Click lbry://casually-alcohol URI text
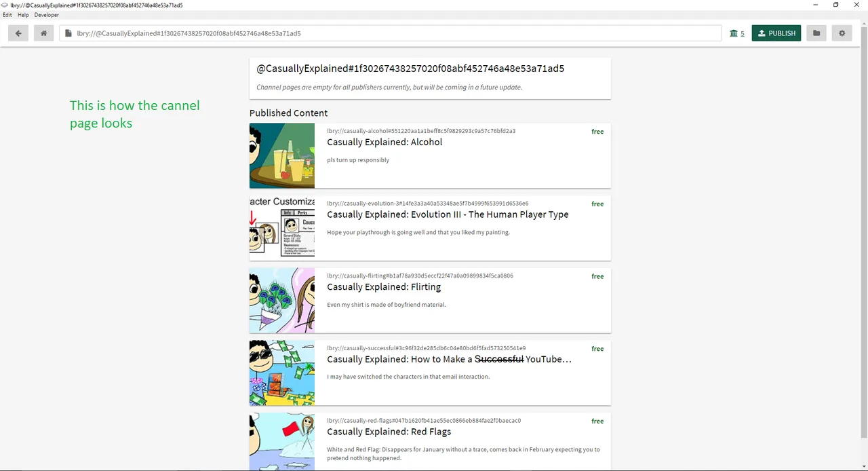The height and width of the screenshot is (471, 868). coord(421,131)
